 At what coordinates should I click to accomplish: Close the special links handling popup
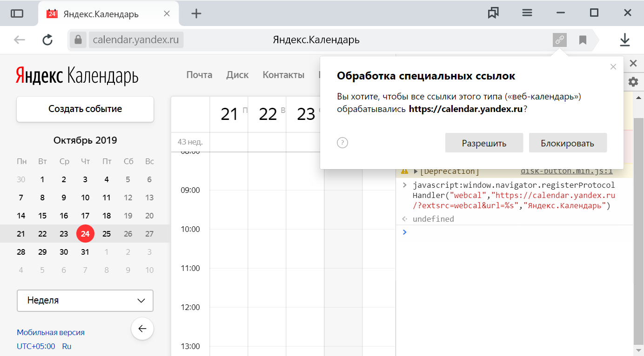pos(613,67)
